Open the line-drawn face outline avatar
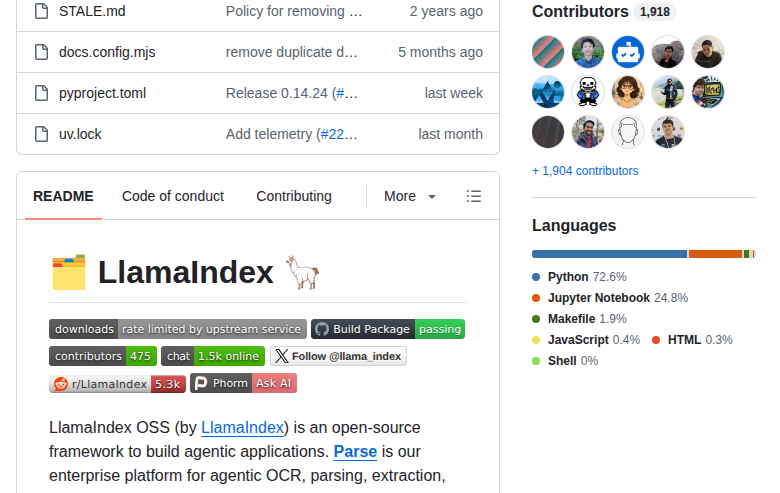Viewport: 780px width, 493px height. tap(628, 132)
